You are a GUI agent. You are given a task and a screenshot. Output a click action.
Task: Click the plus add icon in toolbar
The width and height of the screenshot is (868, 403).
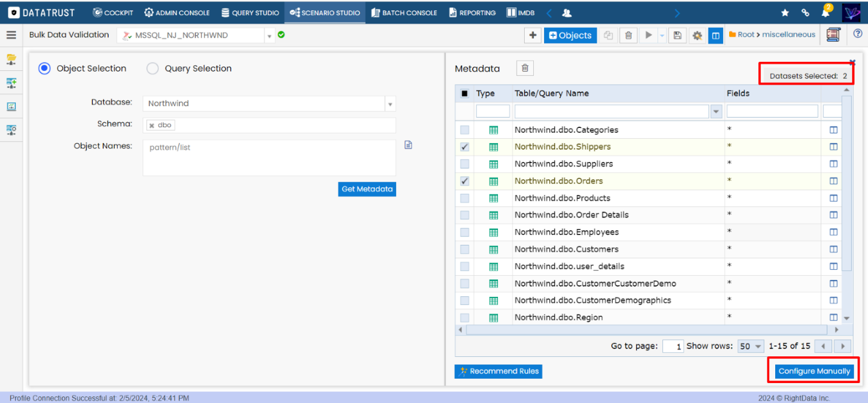pyautogui.click(x=533, y=35)
